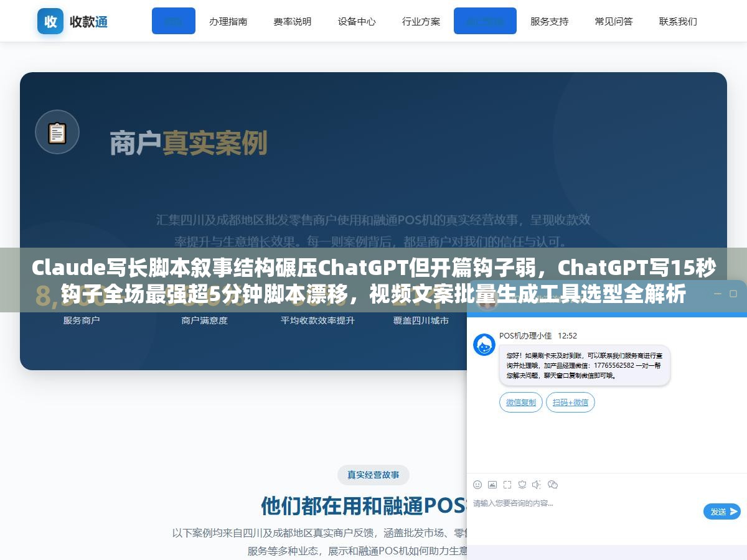The height and width of the screenshot is (560, 747).
Task: Click the clipboard icon beside 商户真实案例
Action: [x=57, y=133]
